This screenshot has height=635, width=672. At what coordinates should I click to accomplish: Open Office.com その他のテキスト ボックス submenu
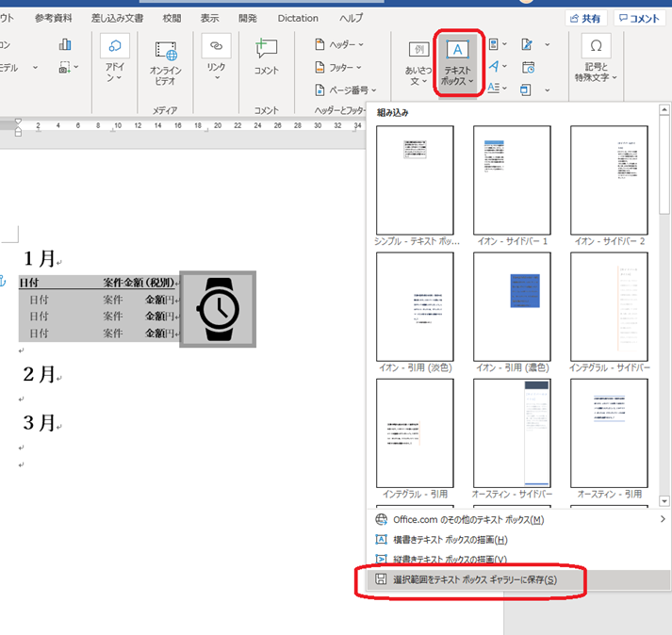click(x=519, y=519)
